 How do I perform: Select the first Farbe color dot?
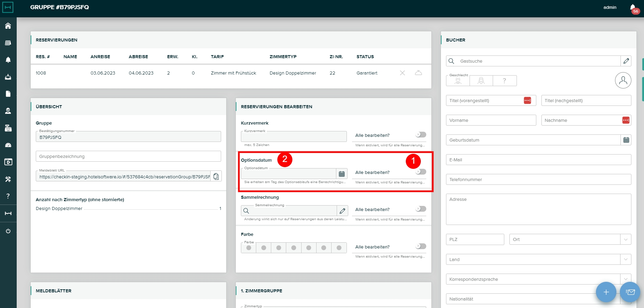[x=249, y=248]
